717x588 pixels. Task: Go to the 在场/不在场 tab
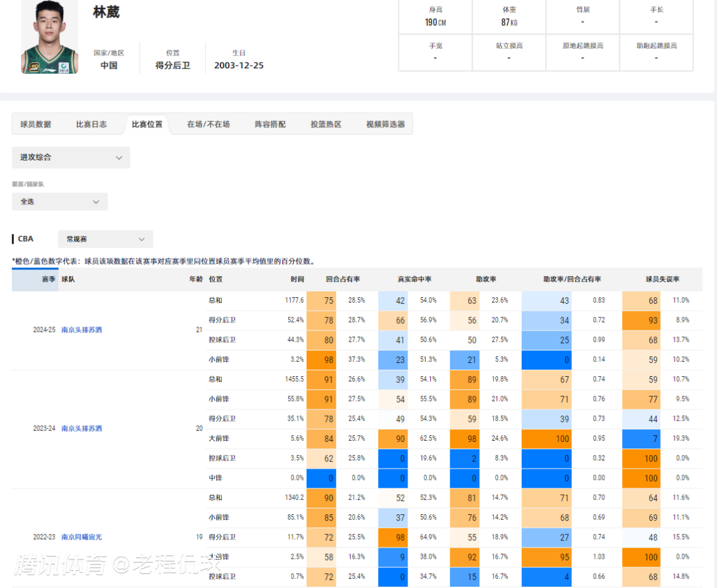208,124
